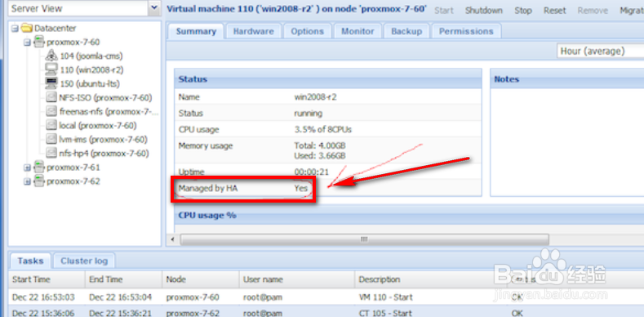Image resolution: width=644 pixels, height=317 pixels.
Task: Click the Node column header
Action: [201, 279]
